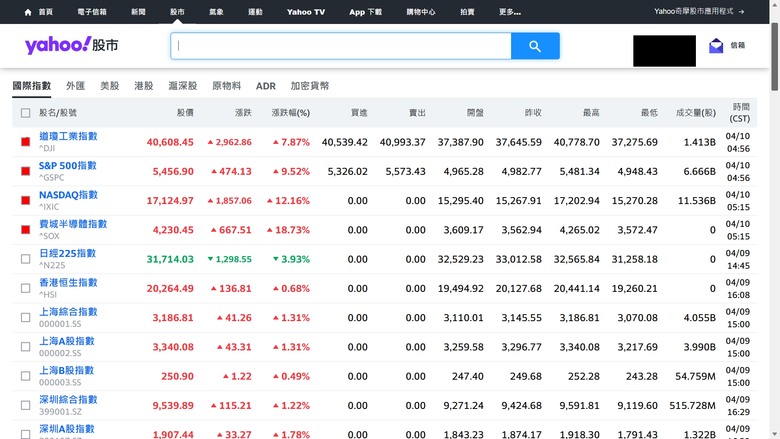
Task: Open the mail envelope icon
Action: click(716, 46)
